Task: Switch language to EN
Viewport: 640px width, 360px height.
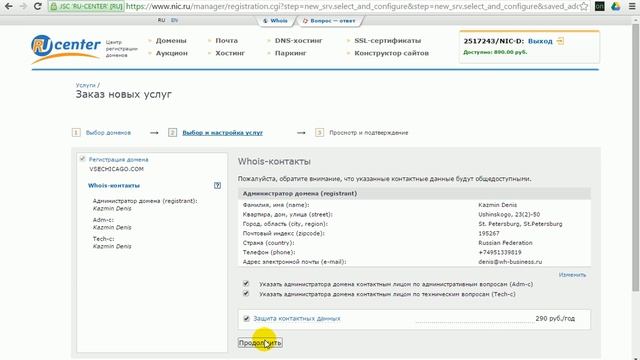Action: [174, 20]
